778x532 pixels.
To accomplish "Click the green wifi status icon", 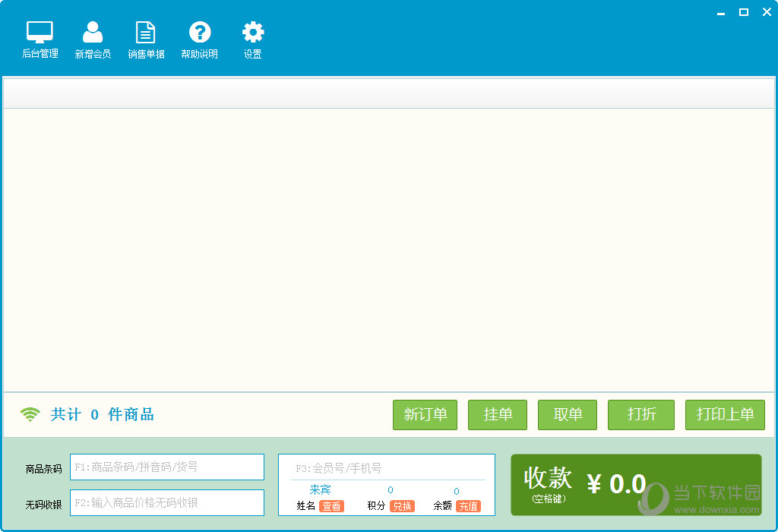I will pos(30,414).
